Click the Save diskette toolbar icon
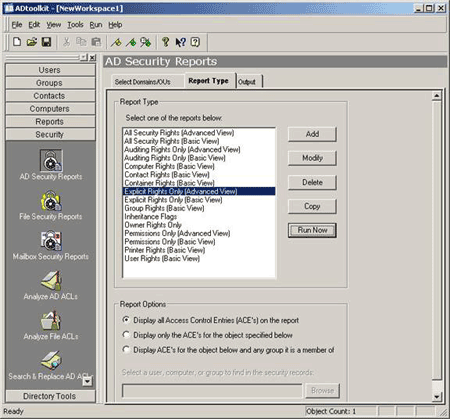The height and width of the screenshot is (419, 450). (x=46, y=42)
